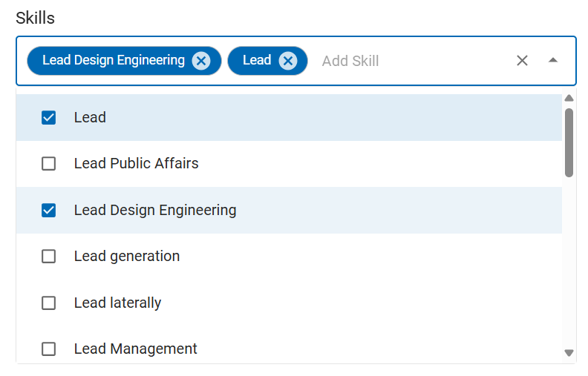Remove the Lead Design Engineering chip
Image resolution: width=588 pixels, height=376 pixels.
201,61
